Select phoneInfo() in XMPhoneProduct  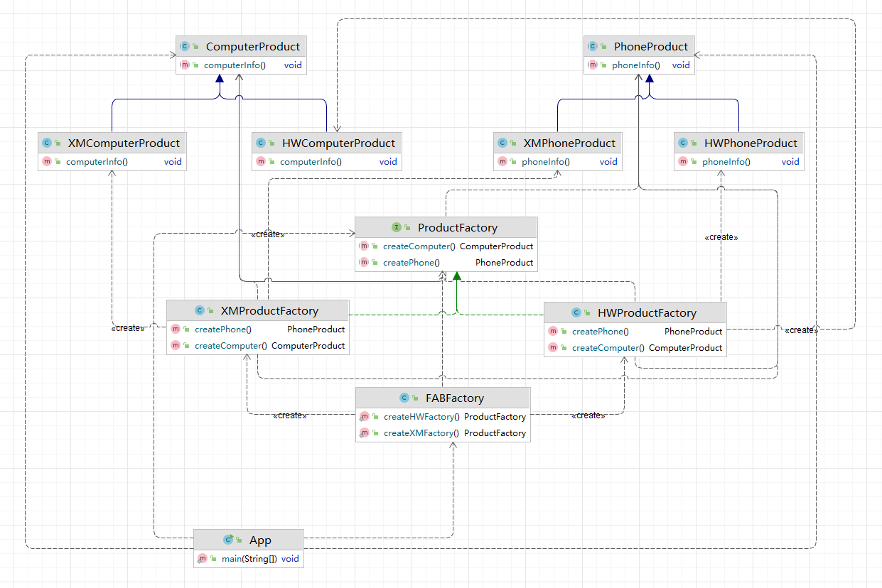tap(546, 161)
